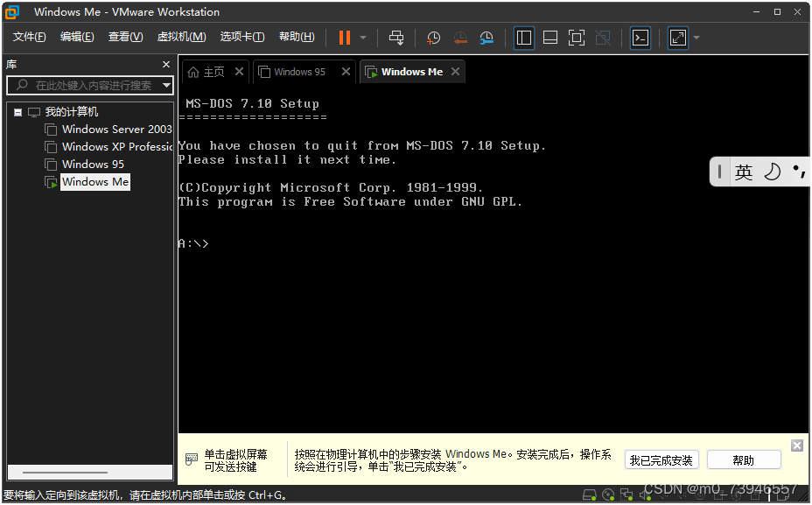Select 我的计算机 in the library
812x505 pixels.
pos(72,112)
